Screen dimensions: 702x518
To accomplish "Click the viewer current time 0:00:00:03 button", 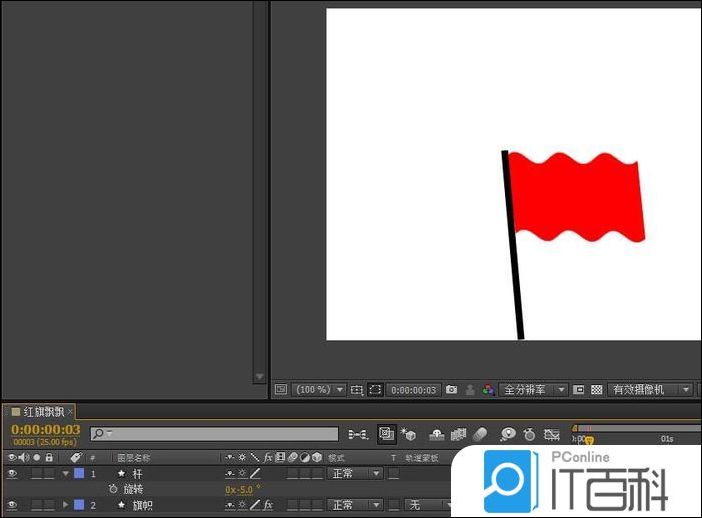I will [413, 389].
